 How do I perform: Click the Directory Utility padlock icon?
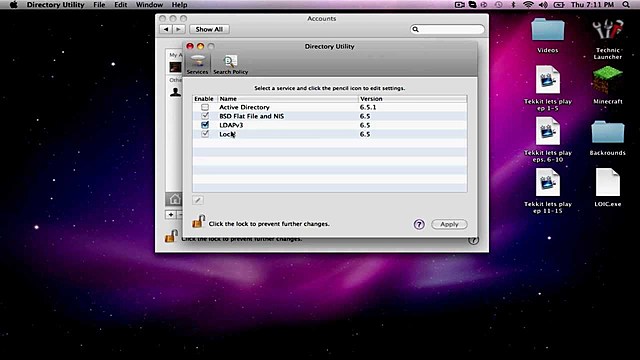point(198,222)
